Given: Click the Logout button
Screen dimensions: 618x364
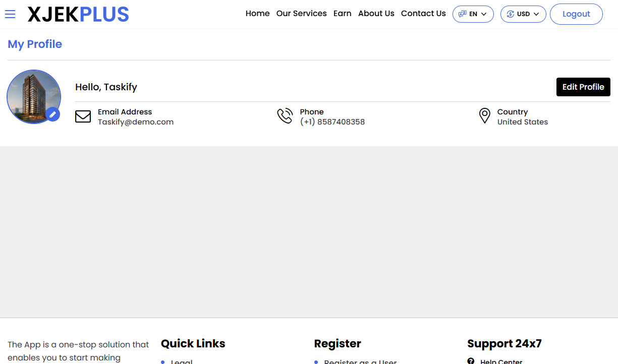Looking at the screenshot, I should coord(576,14).
